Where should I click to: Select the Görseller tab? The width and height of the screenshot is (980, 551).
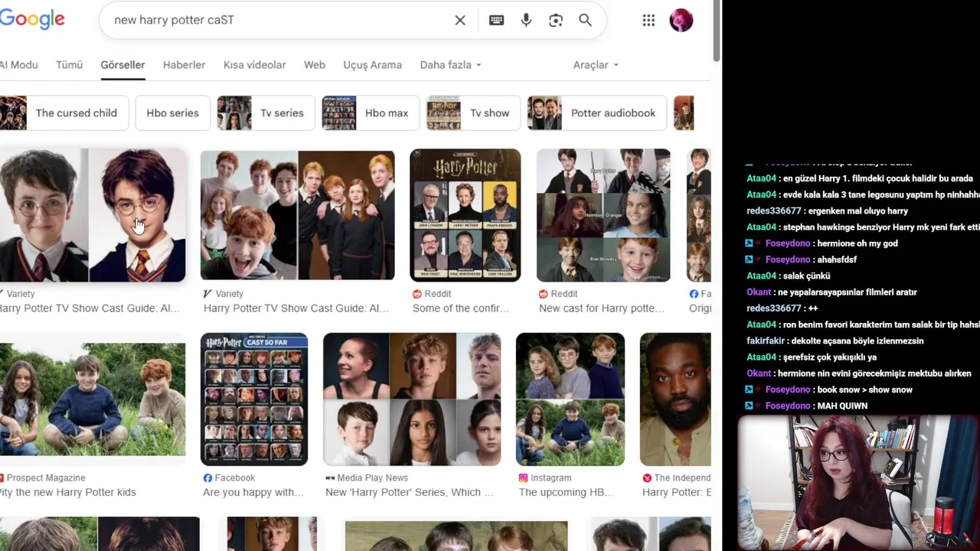tap(122, 65)
